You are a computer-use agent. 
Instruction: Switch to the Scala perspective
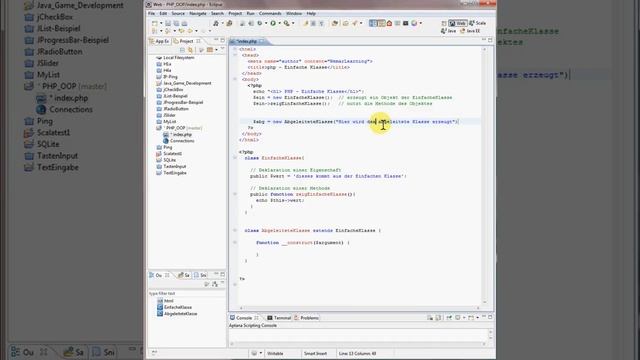pos(478,23)
